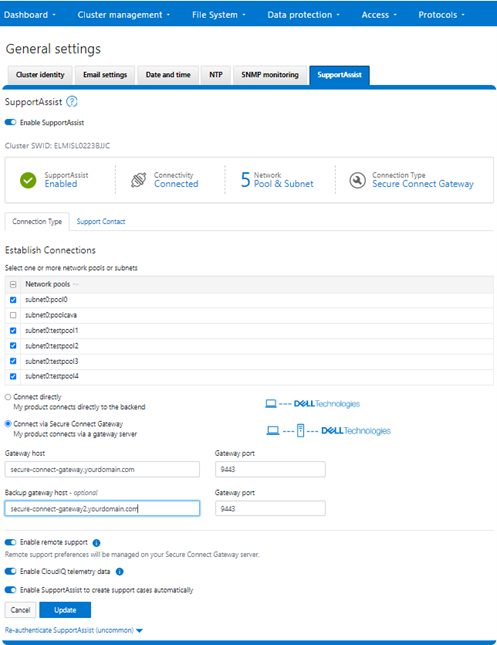The image size is (497, 645).
Task: Open the Cluster management menu
Action: pyautogui.click(x=123, y=15)
